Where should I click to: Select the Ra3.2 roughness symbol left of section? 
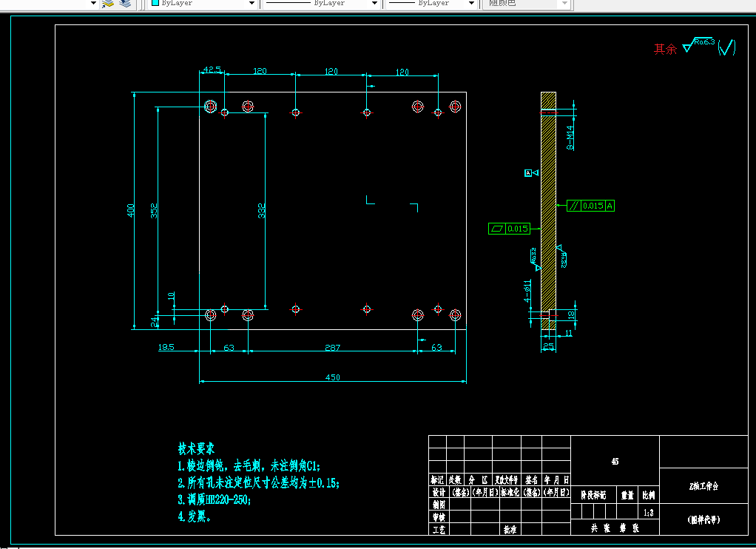click(535, 259)
